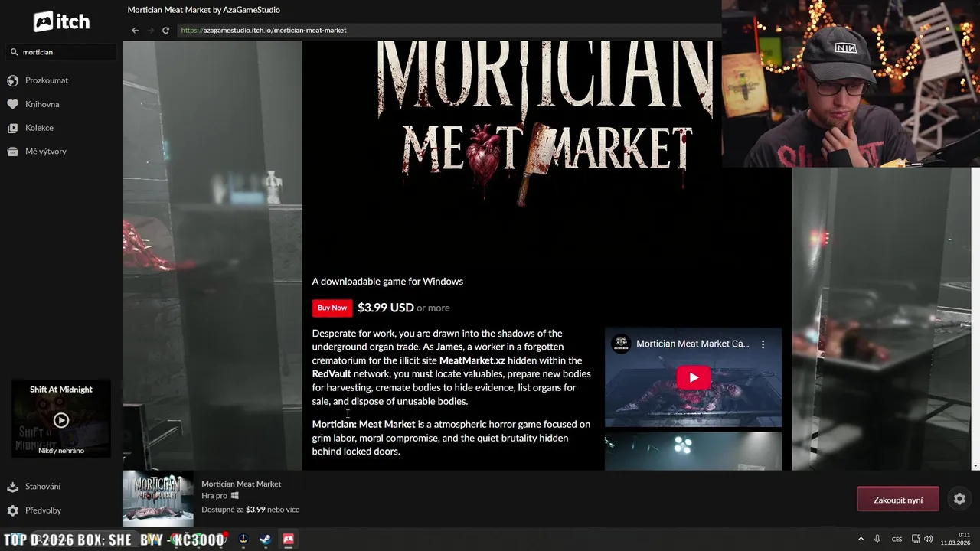
Task: Click the Kolekce stack icon
Action: click(12, 128)
